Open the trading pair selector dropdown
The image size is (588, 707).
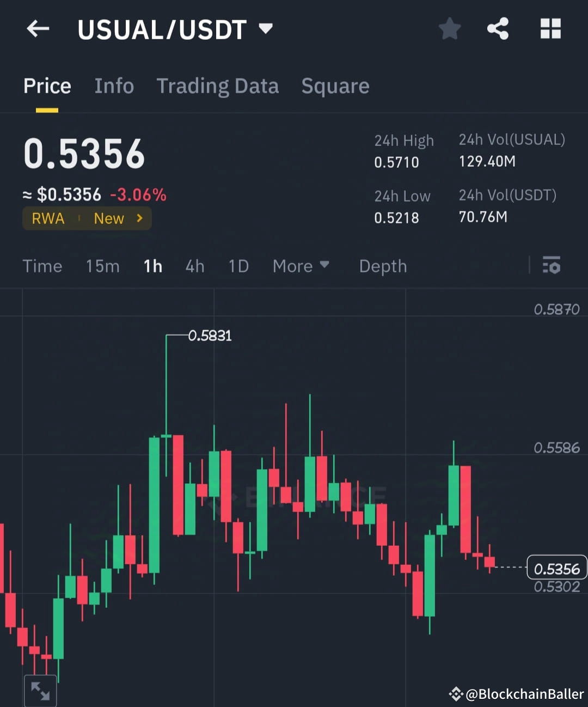click(x=266, y=29)
